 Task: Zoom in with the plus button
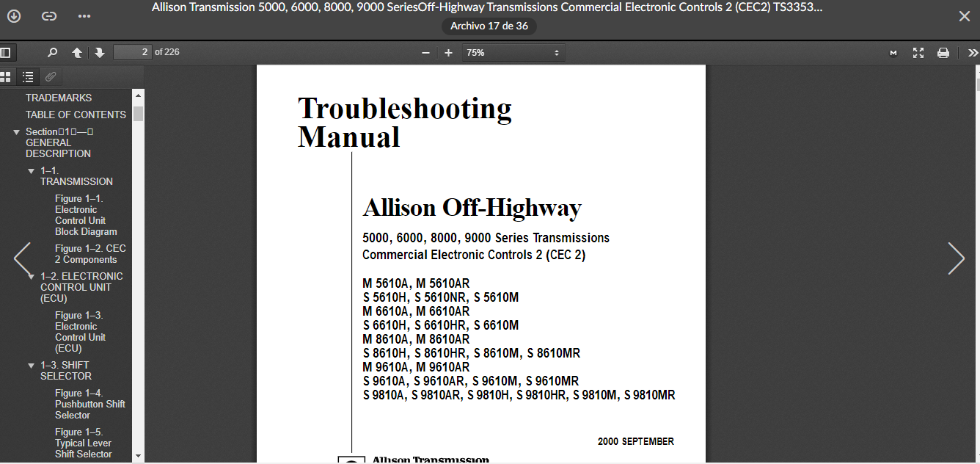click(448, 53)
